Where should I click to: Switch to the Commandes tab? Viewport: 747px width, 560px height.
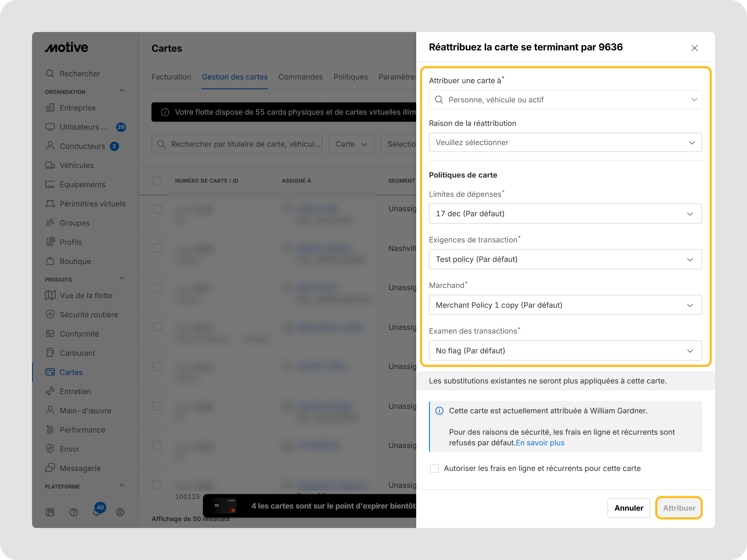(x=301, y=77)
